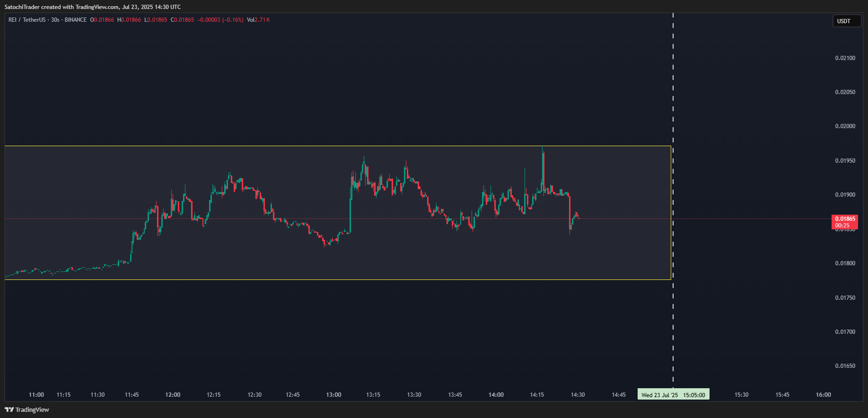Click the 0.01950 price axis label
Screen dimensions: 868x418
845,161
